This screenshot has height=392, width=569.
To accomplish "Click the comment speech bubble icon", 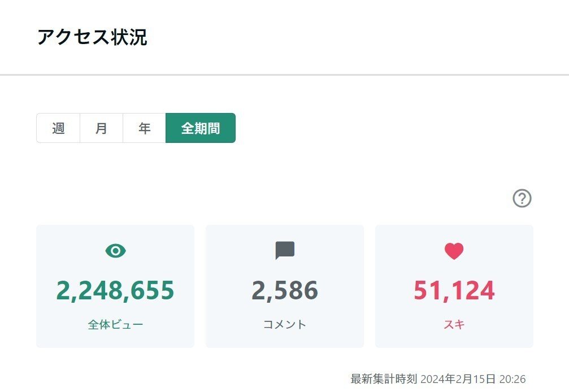I will [x=285, y=250].
